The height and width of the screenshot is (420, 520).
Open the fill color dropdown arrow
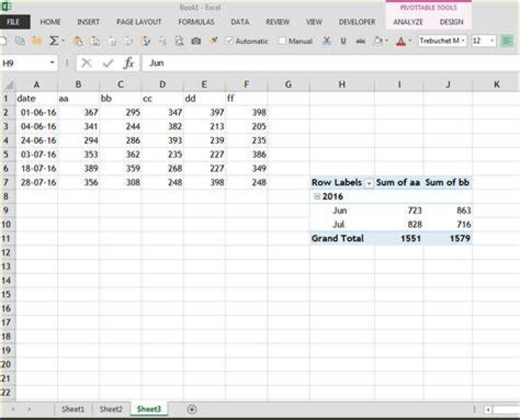(x=386, y=41)
